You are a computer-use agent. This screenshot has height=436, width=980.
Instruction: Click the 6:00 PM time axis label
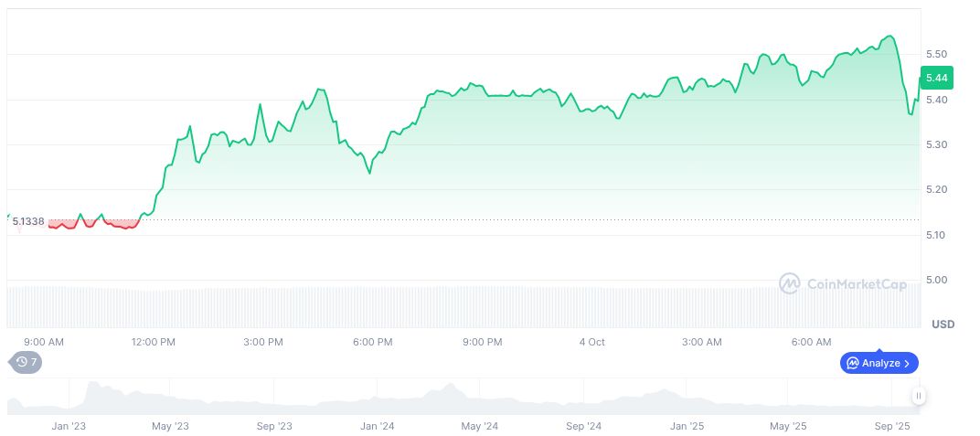[x=372, y=342]
